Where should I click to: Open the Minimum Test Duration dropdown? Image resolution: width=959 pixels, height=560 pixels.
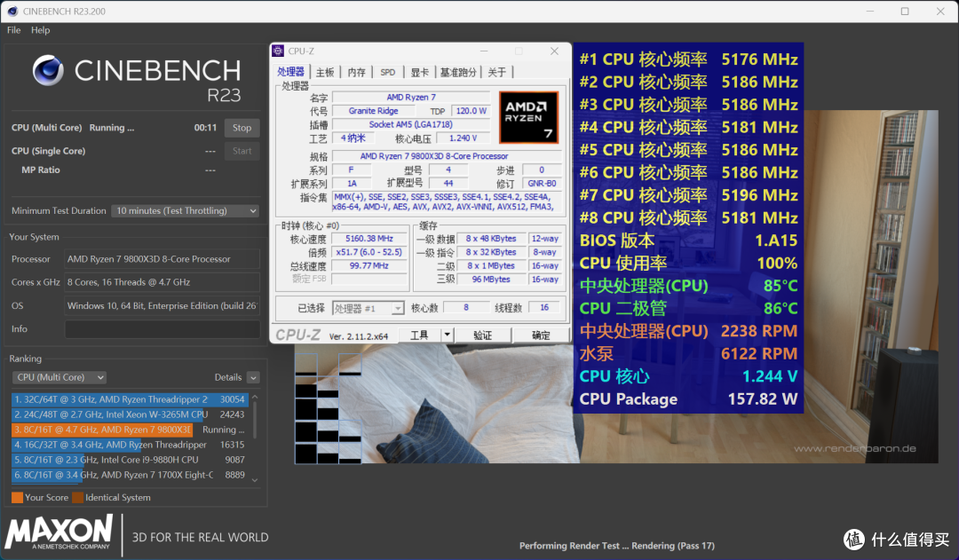[x=185, y=210]
